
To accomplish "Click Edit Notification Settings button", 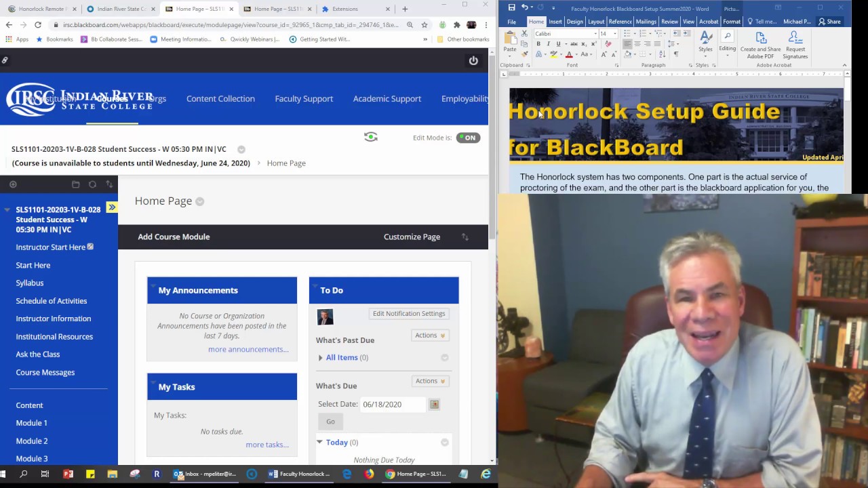I will 409,314.
